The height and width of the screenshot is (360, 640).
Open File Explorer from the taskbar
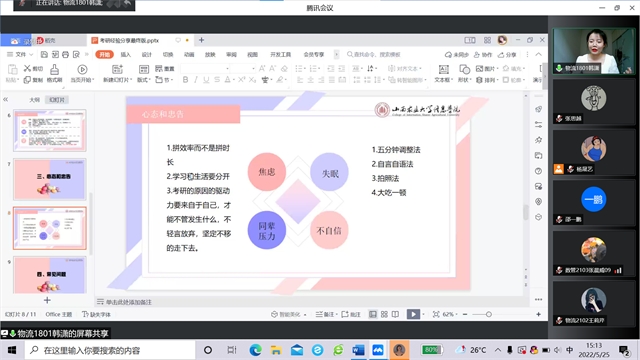[276, 350]
